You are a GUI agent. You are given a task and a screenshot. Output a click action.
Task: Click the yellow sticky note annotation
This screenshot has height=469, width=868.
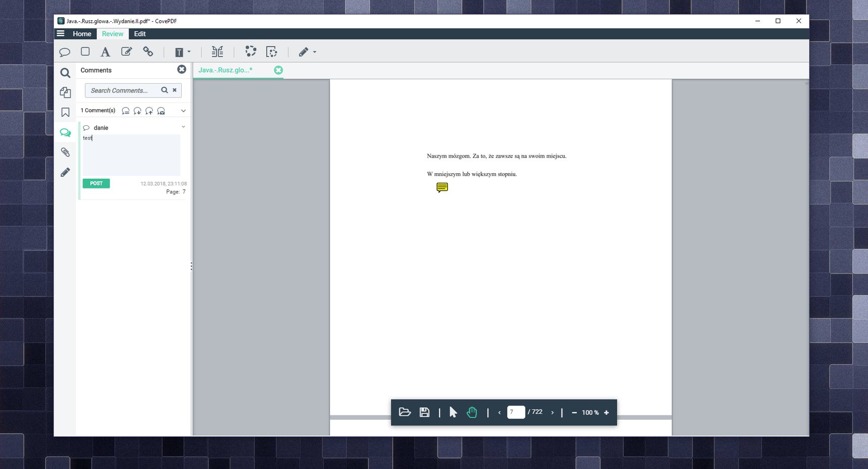click(x=442, y=187)
